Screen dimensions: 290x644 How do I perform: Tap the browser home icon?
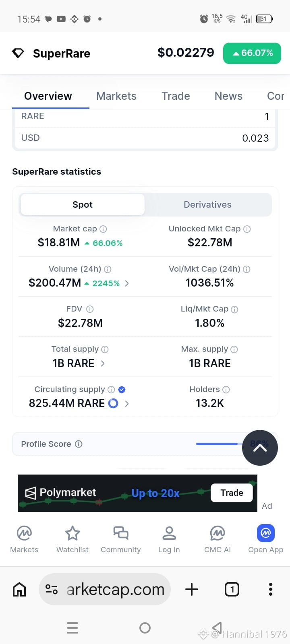coord(19,589)
